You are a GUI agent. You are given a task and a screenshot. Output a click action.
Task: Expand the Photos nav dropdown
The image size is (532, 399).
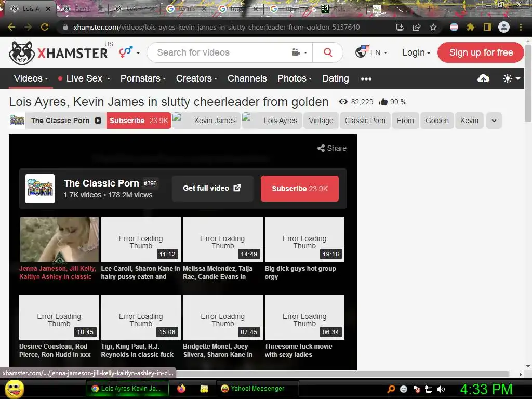(295, 79)
